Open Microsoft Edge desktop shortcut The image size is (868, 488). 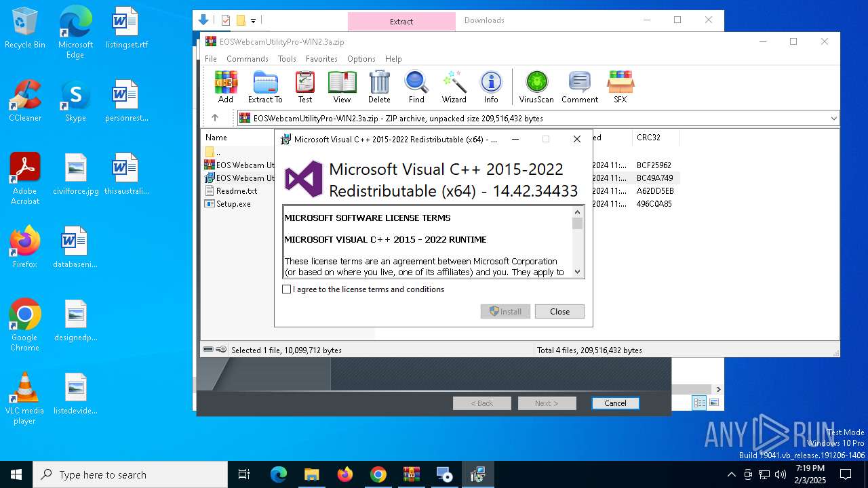pos(75,32)
